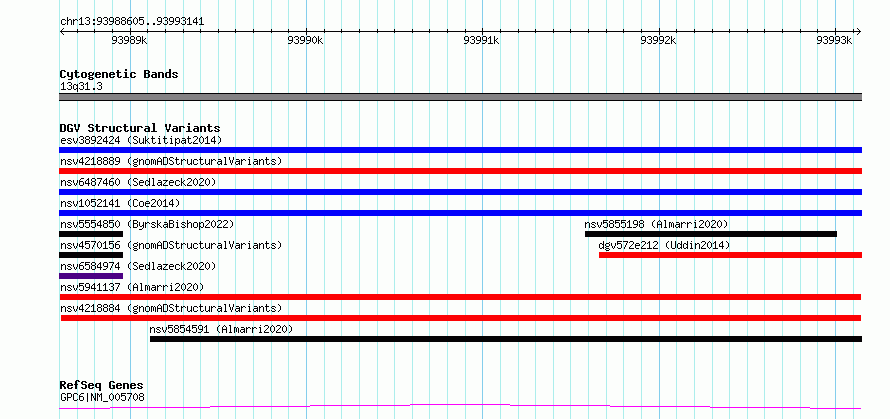Click the 93993k ruler tick label
Image resolution: width=890 pixels, height=419 pixels.
click(834, 40)
